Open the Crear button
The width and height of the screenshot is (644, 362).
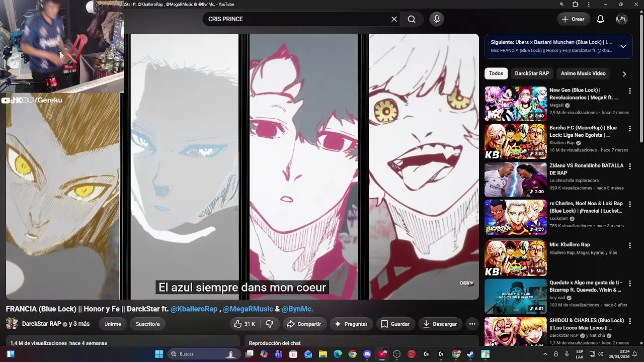pos(573,19)
